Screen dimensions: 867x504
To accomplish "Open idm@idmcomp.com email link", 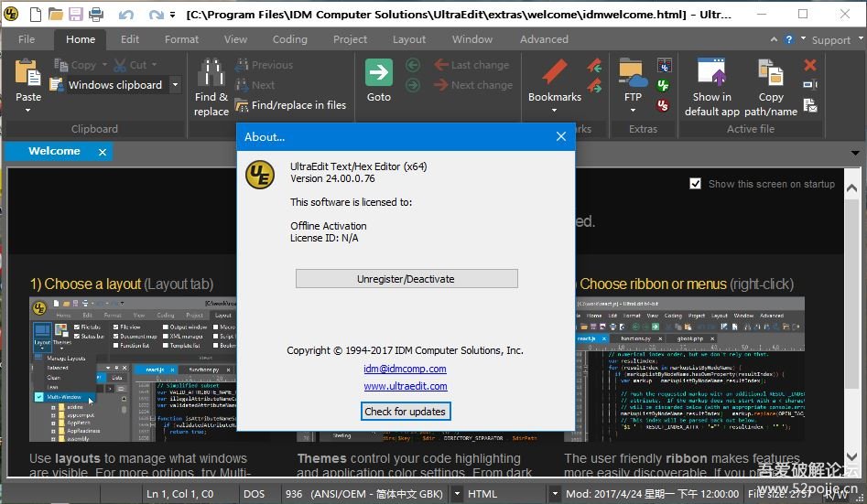I will click(x=405, y=369).
